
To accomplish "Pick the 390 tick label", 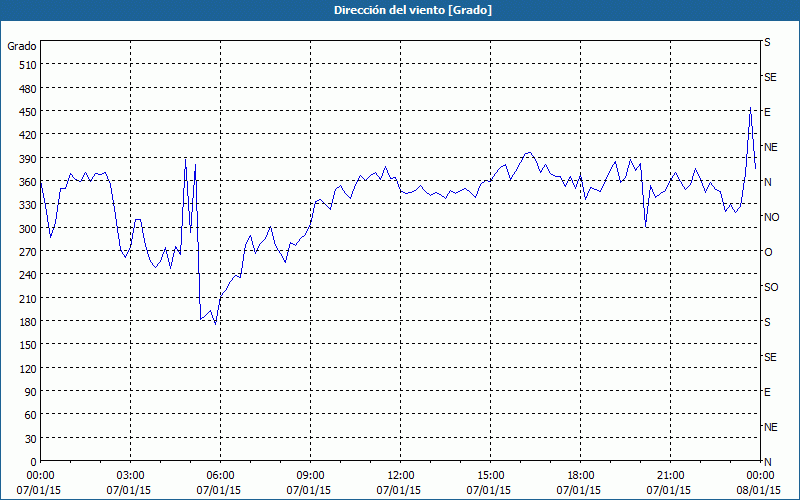I will tap(28, 159).
